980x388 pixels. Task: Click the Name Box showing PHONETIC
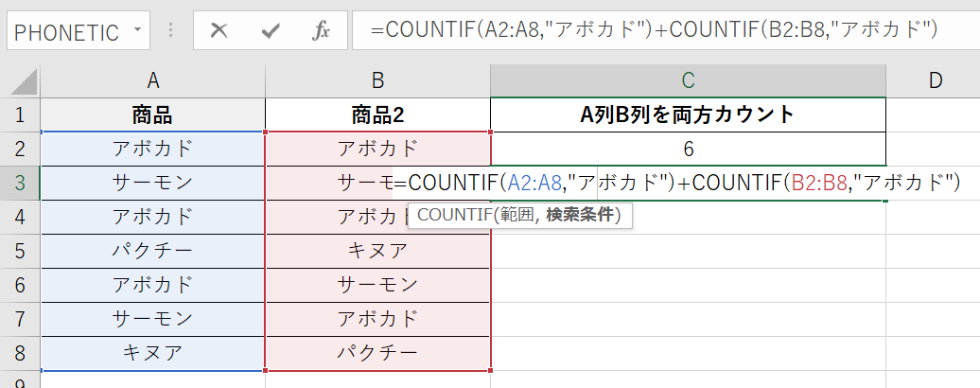click(66, 31)
